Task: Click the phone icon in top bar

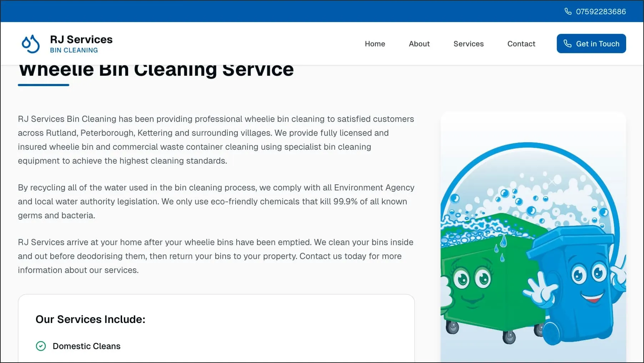Action: click(568, 11)
